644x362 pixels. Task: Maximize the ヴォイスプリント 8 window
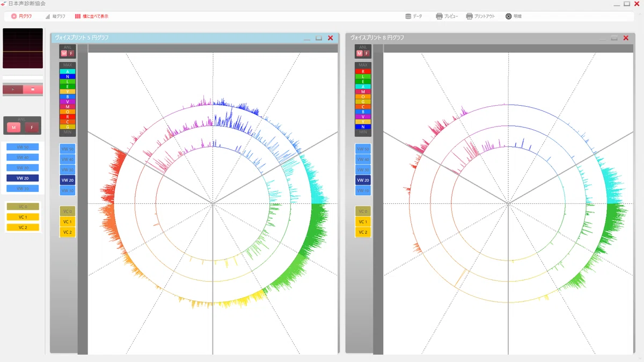coord(614,38)
